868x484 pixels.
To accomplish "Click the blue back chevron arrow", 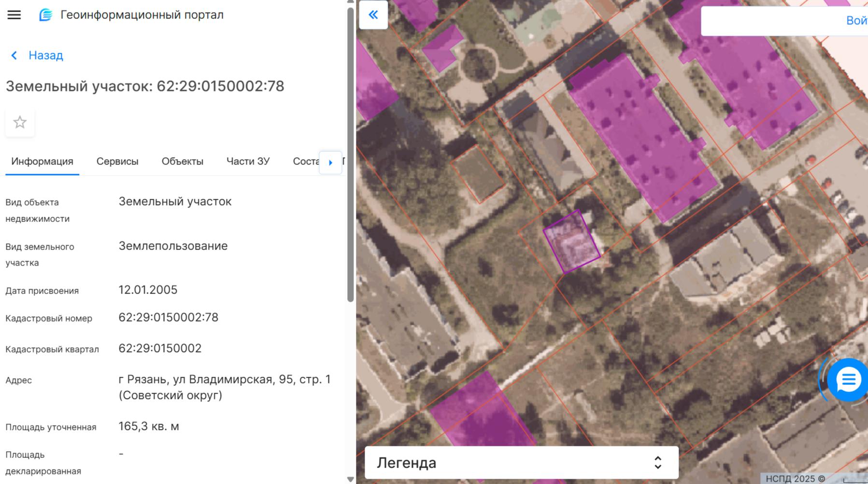I will (x=14, y=56).
